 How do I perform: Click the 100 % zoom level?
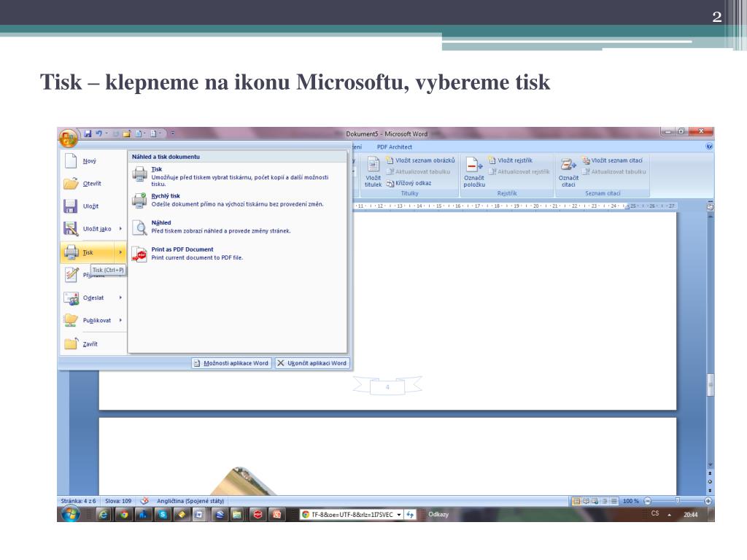(631, 501)
